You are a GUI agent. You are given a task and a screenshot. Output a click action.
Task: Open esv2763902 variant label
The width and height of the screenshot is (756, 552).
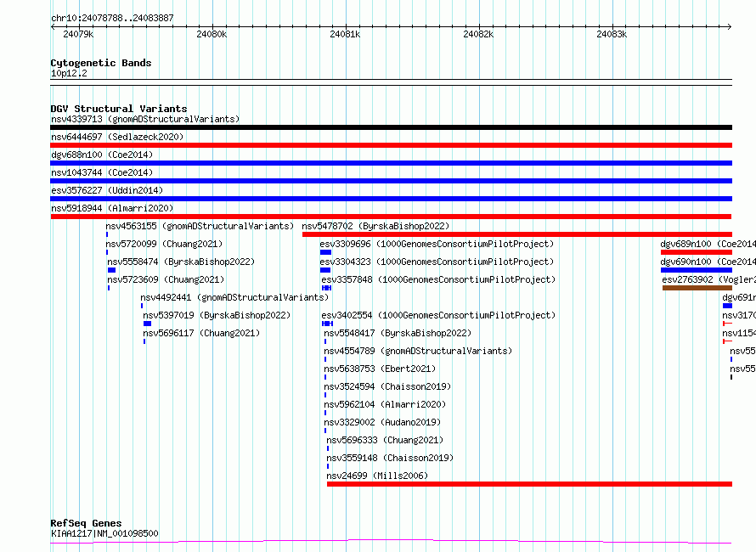click(708, 279)
